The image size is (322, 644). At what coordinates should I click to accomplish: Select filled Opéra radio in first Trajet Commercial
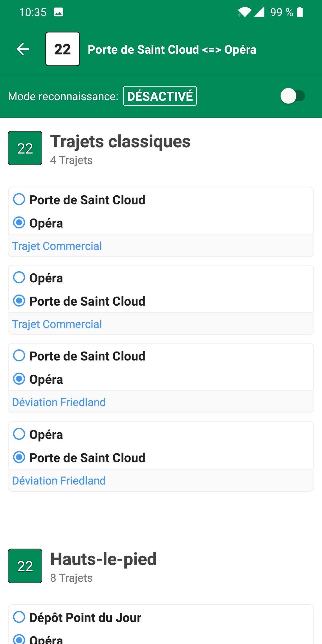[19, 223]
